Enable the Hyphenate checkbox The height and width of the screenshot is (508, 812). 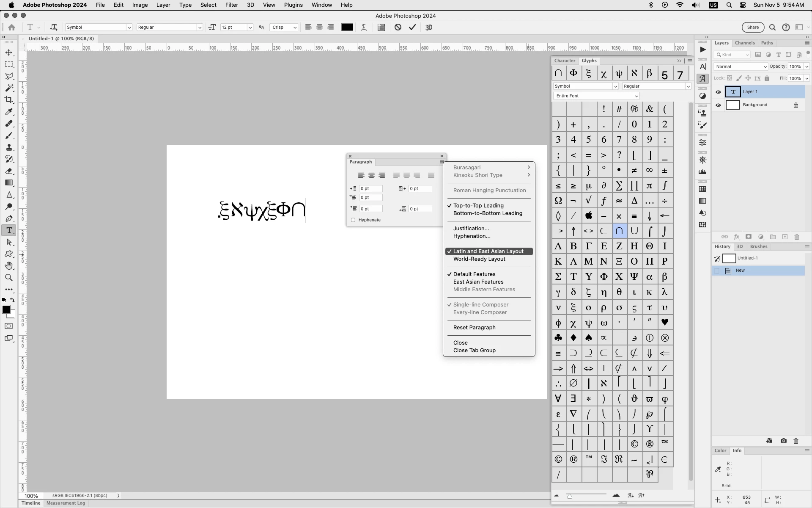[x=353, y=220]
